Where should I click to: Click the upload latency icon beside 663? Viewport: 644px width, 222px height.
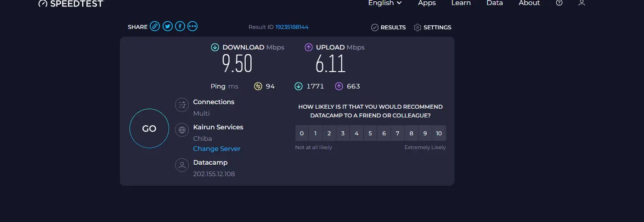point(339,86)
